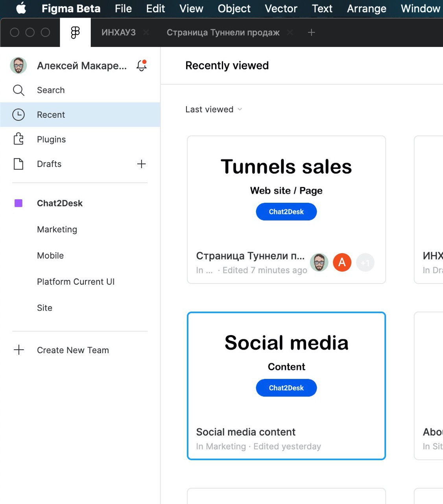
Task: Open a new tab with plus icon
Action: pos(311,32)
